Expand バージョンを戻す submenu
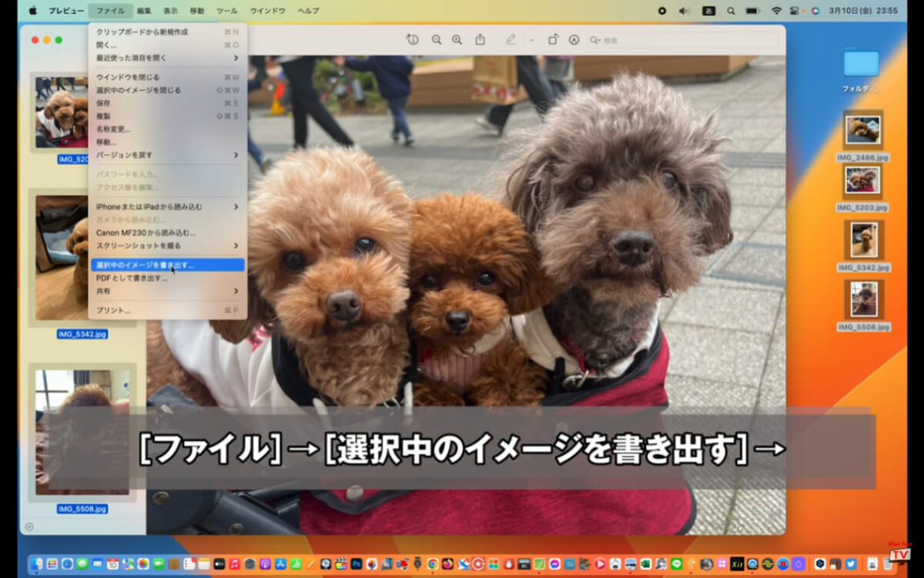 pos(167,155)
